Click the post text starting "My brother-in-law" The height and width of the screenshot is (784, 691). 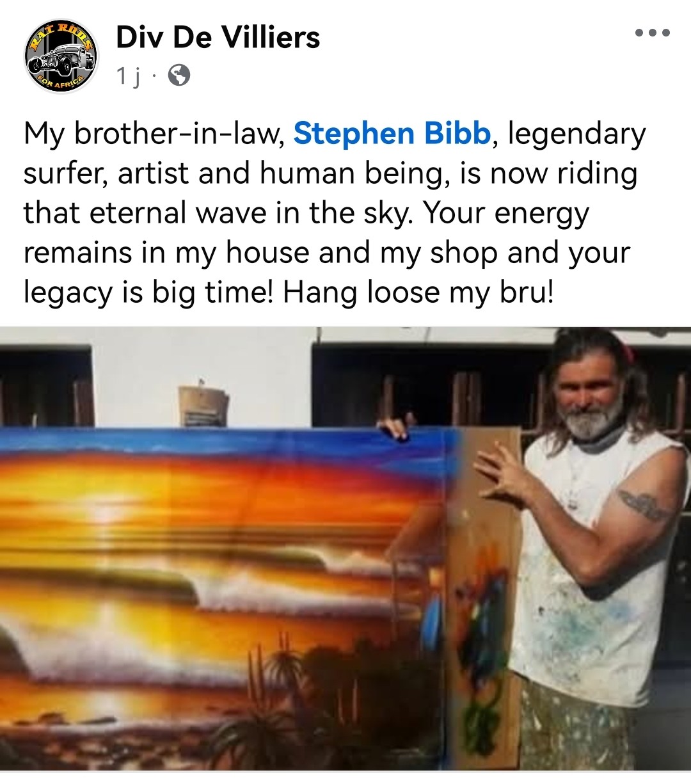pos(335,213)
